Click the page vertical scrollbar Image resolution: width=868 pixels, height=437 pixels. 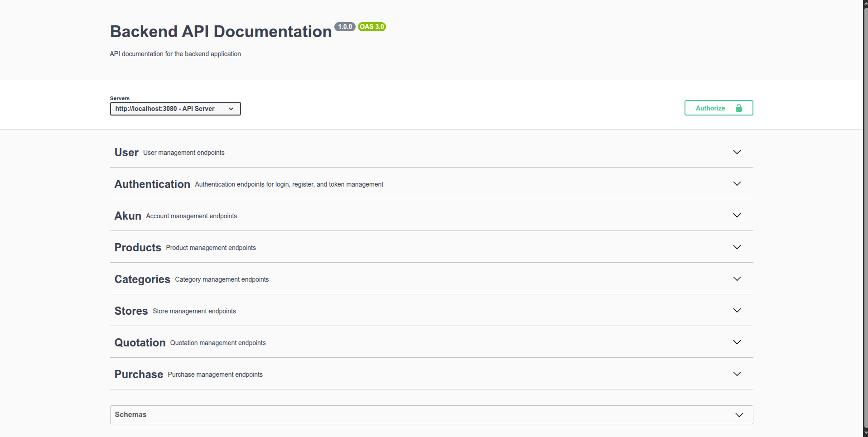[866, 218]
